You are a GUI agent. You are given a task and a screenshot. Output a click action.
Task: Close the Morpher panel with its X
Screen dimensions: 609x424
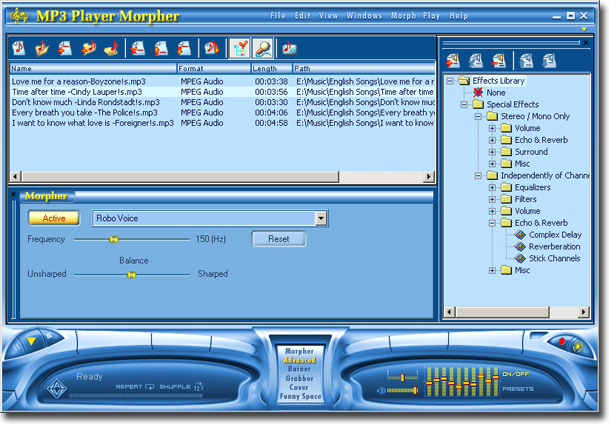tap(13, 194)
